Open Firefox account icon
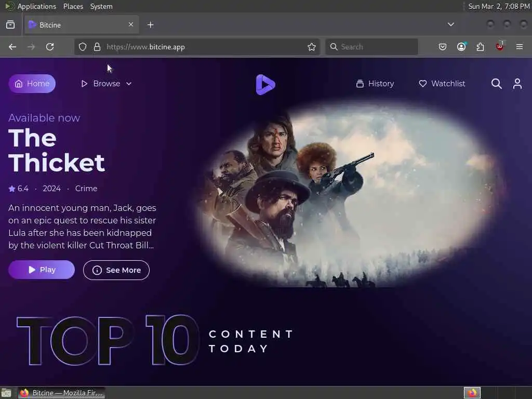 [461, 47]
